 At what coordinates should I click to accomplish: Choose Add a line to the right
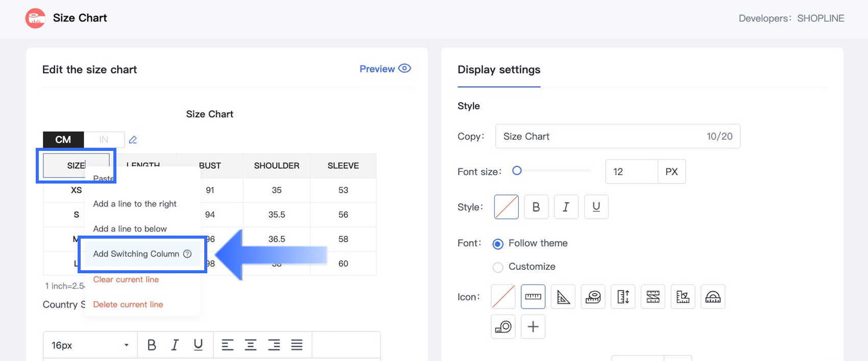pos(135,204)
